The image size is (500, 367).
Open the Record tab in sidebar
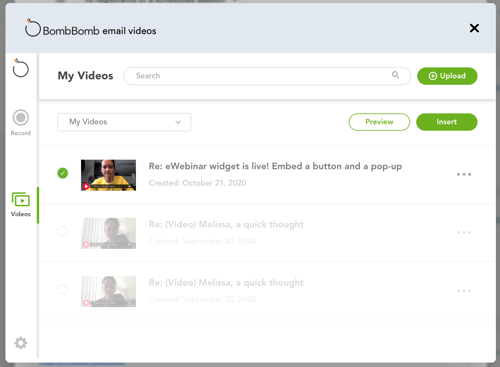[21, 123]
